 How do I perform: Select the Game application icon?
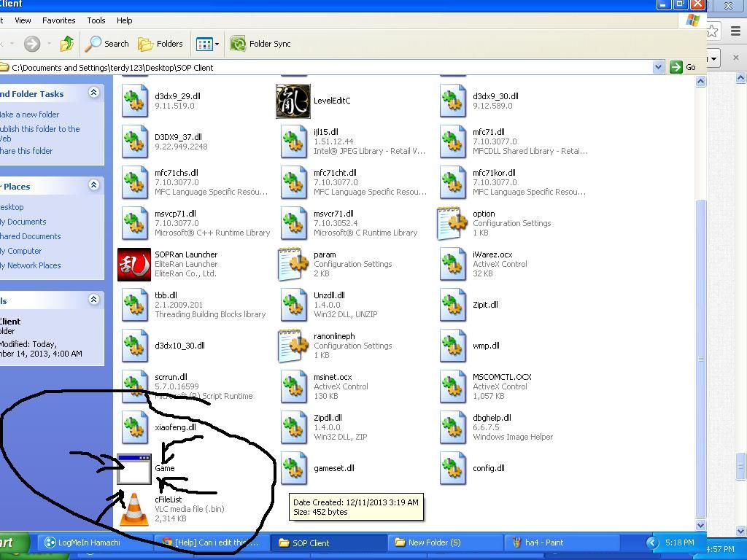click(134, 469)
